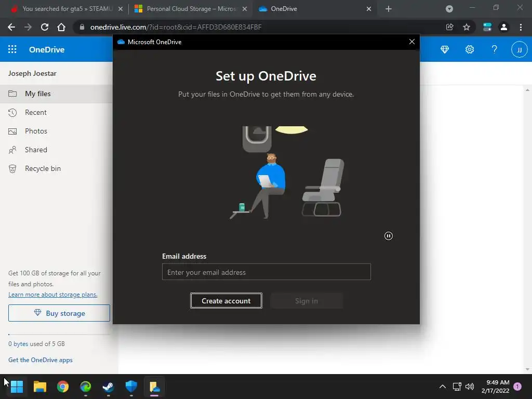532x399 pixels.
Task: Open Chrome tab search dropdown
Action: [x=449, y=9]
